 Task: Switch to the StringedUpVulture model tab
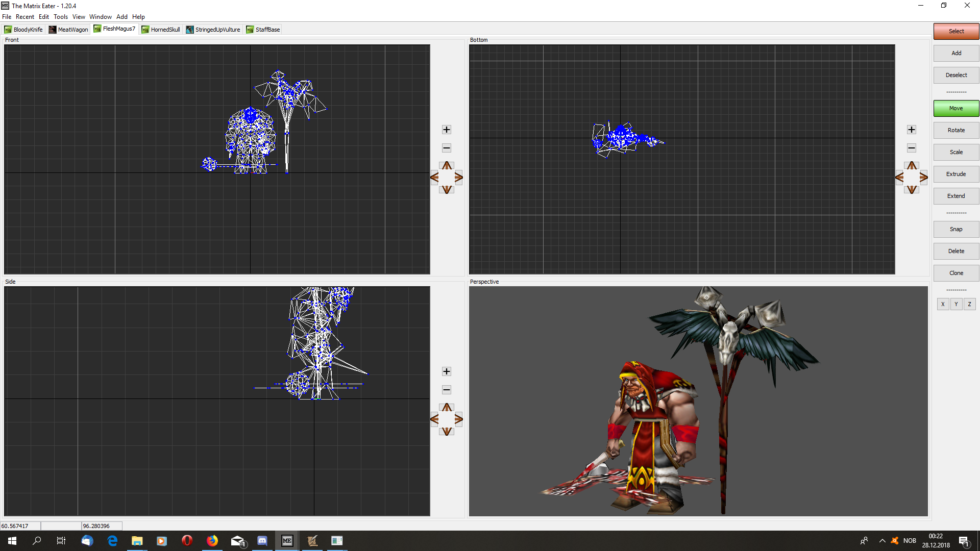click(213, 30)
